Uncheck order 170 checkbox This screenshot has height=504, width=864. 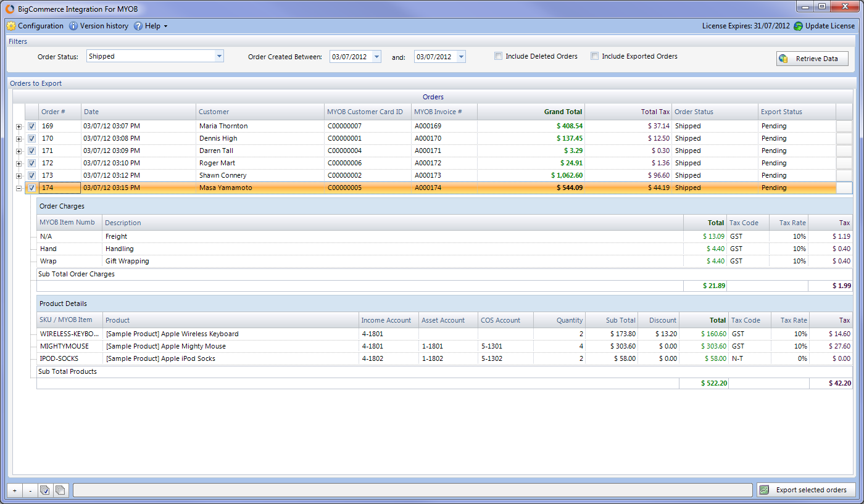(x=31, y=138)
